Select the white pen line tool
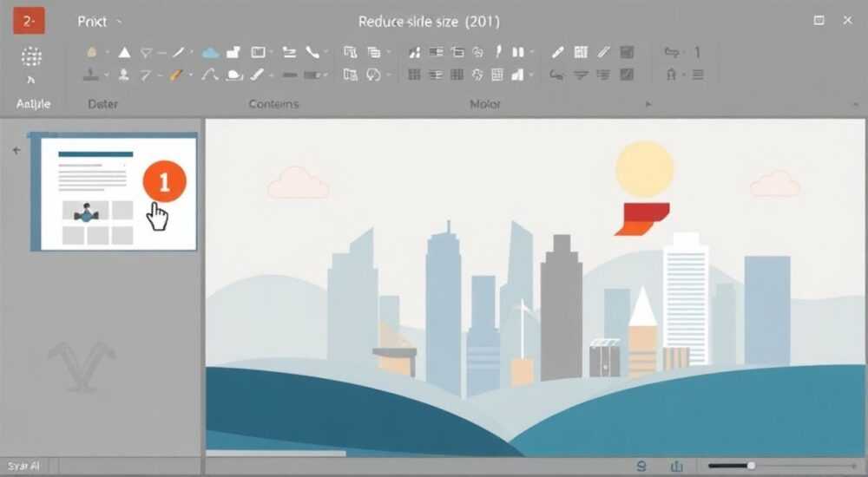 click(x=178, y=53)
